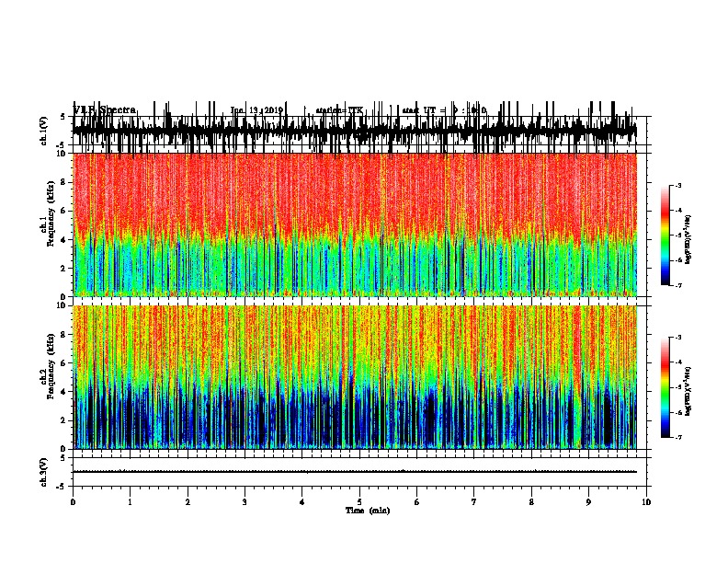The height and width of the screenshot is (563, 728).
Task: Click the time axis tick label 9
Action: click(588, 502)
